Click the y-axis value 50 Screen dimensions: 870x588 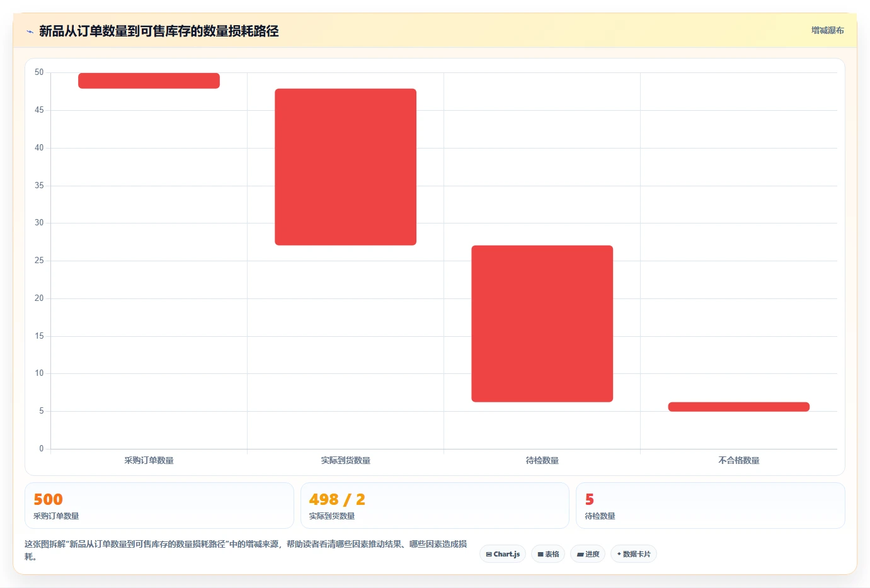39,72
